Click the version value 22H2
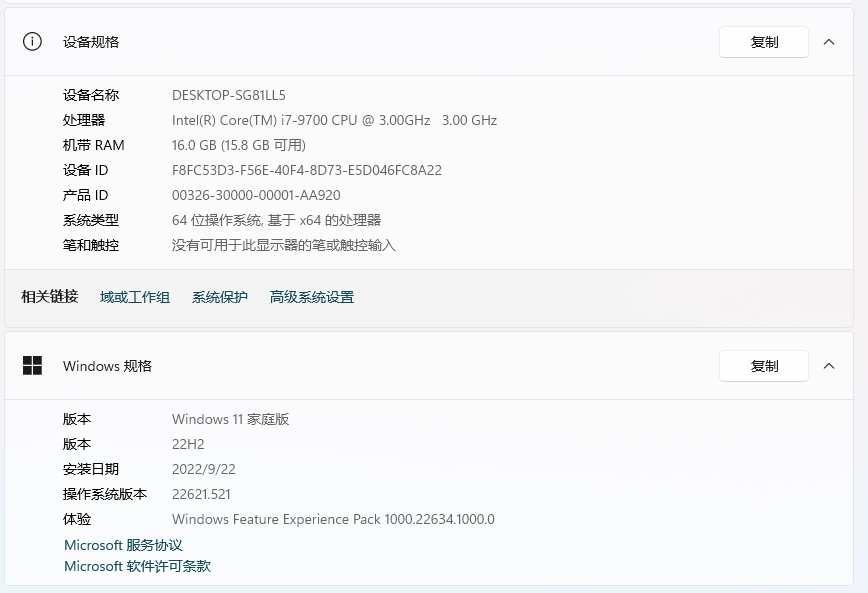 click(x=188, y=444)
